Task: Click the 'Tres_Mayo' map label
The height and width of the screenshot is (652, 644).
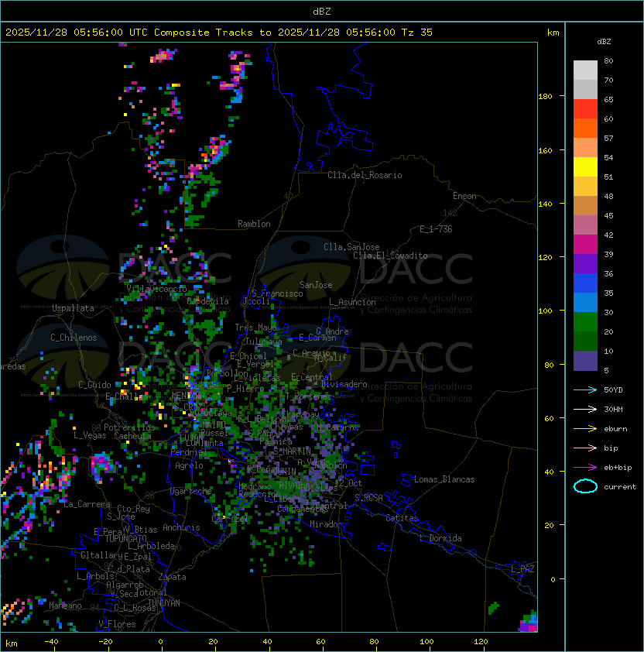Action: 255,328
